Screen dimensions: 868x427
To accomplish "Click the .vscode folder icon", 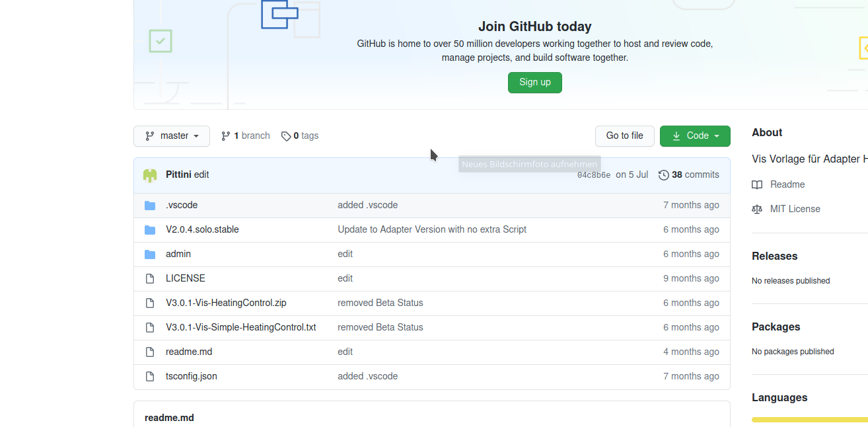I will click(x=150, y=206).
